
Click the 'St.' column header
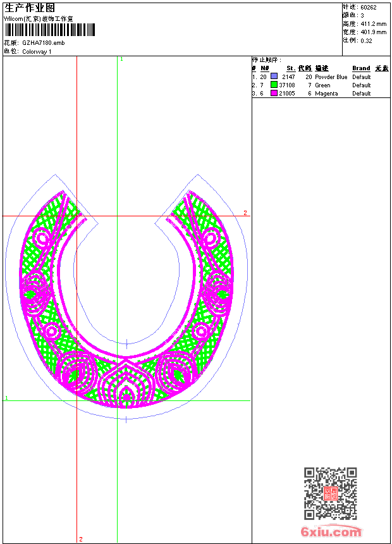point(291,68)
